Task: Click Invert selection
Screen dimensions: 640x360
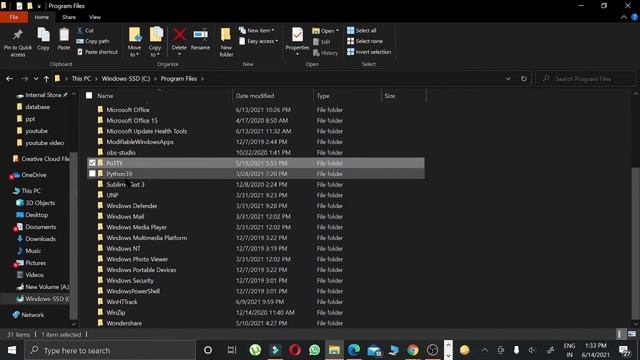Action: [x=369, y=52]
